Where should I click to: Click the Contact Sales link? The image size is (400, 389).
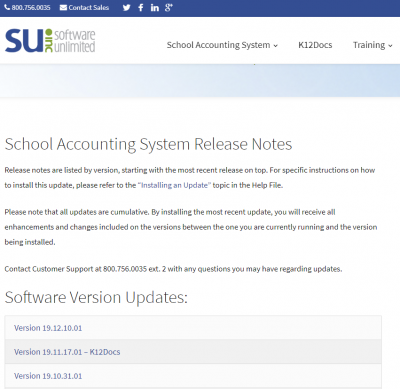pyautogui.click(x=84, y=7)
